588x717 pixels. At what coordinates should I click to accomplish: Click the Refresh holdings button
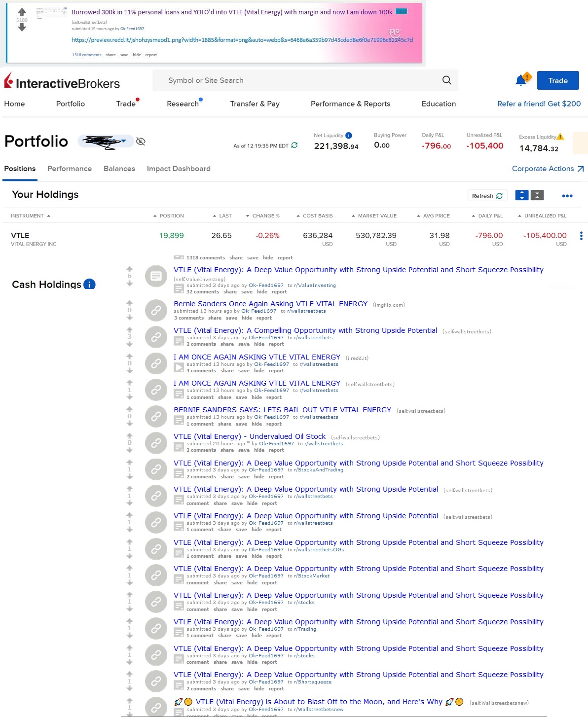pos(487,196)
